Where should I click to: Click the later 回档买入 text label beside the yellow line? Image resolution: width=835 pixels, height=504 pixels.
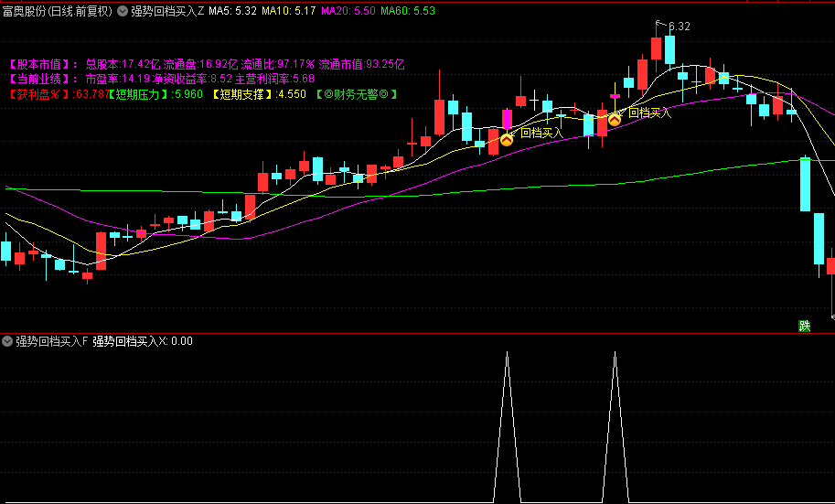(x=650, y=113)
